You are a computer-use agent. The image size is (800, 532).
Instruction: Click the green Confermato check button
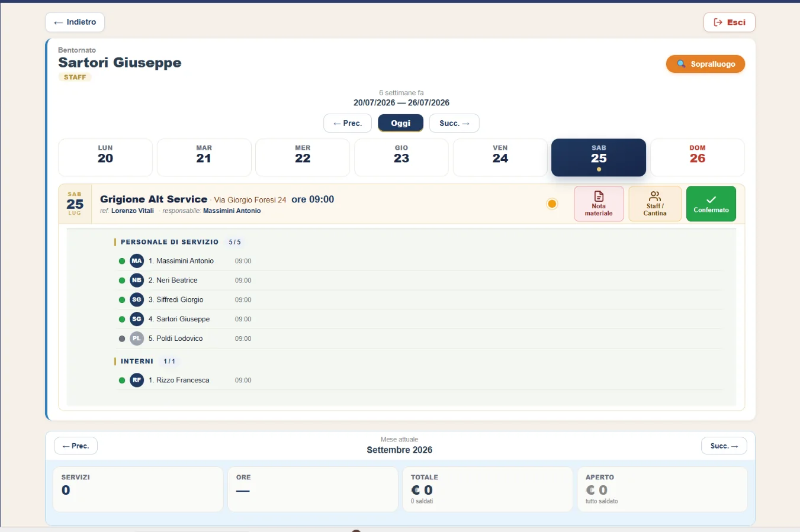click(711, 204)
